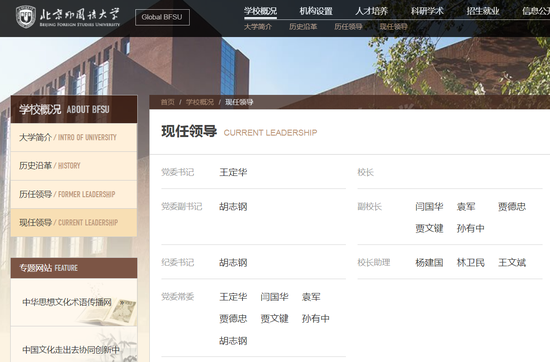Open 历史沿革 submenu link in header

[x=303, y=27]
